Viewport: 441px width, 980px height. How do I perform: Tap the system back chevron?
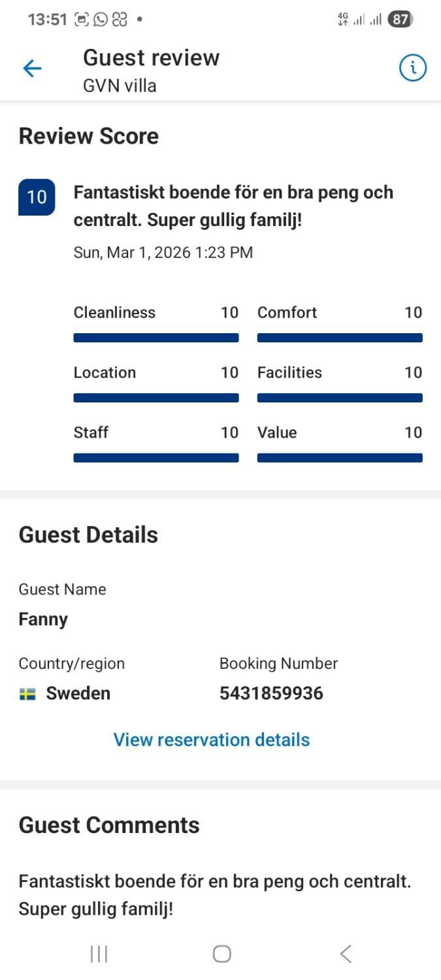pos(346,954)
